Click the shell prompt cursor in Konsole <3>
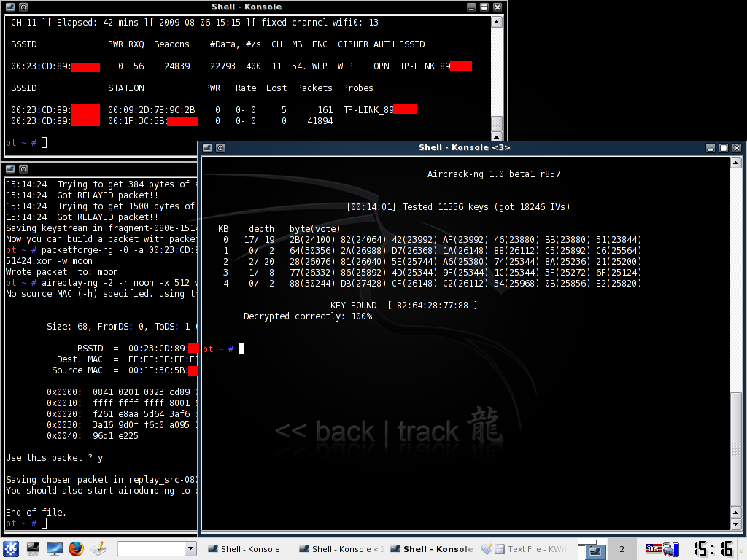 (241, 349)
